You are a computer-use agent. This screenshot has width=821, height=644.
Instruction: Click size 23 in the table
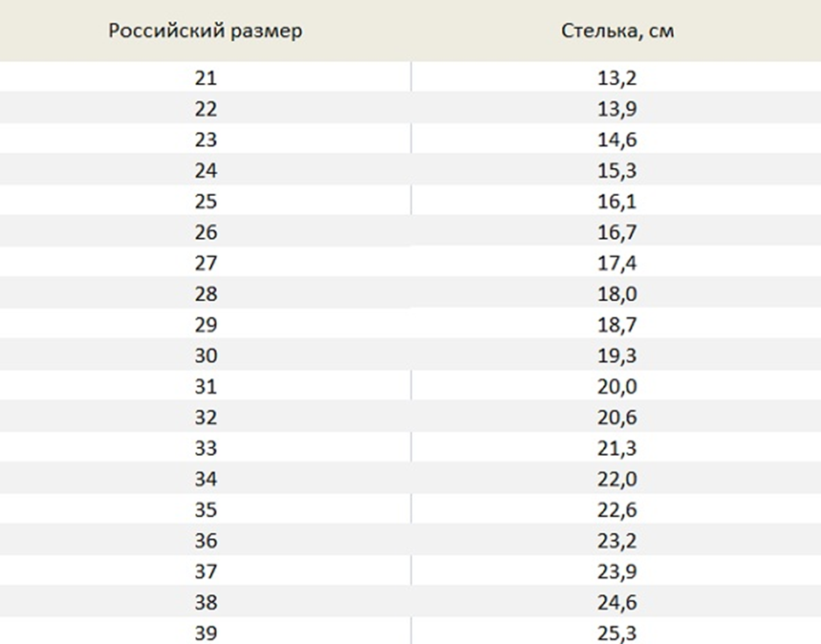(x=205, y=140)
